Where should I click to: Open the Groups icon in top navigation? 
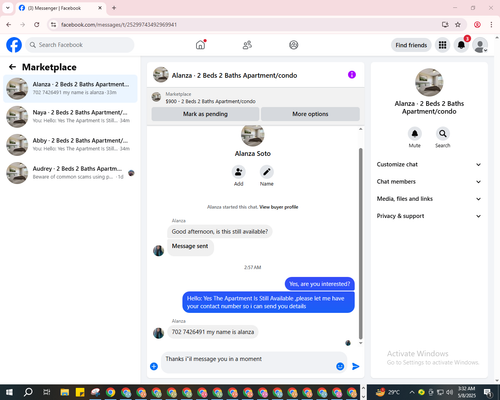[294, 45]
